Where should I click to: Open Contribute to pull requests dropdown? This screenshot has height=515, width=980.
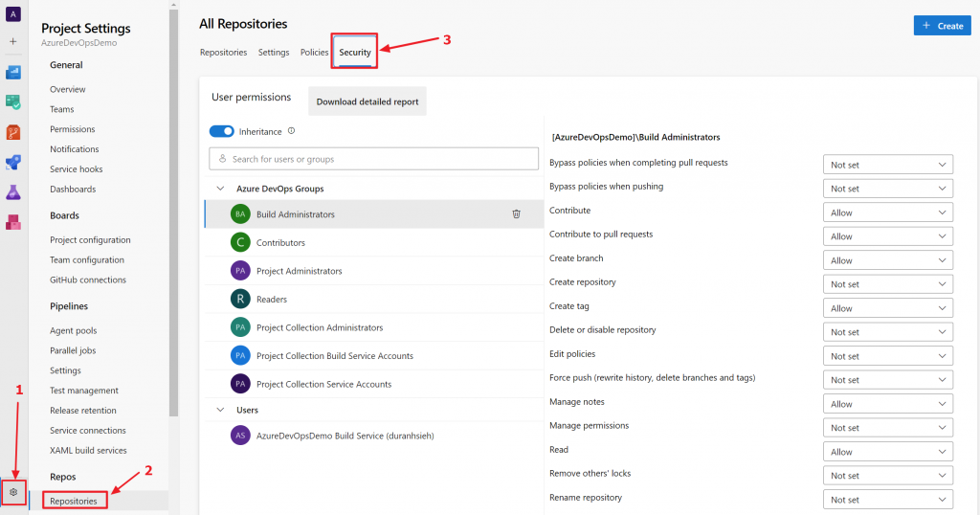887,236
